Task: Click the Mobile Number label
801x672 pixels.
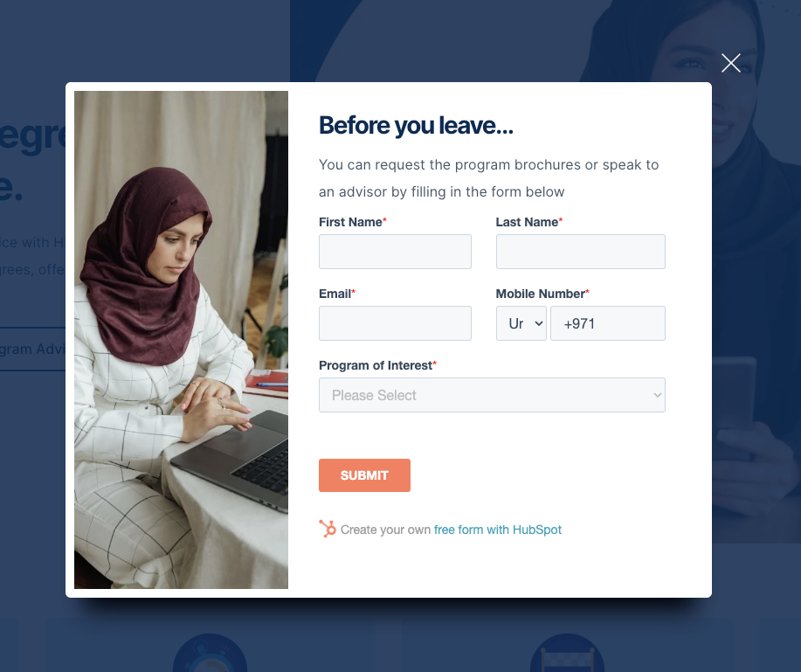Action: [x=540, y=294]
